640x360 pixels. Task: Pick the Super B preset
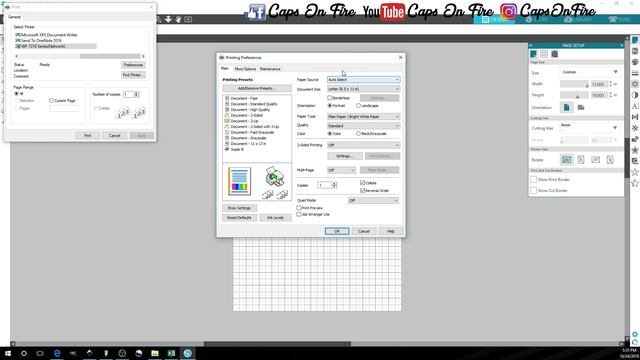(237, 149)
